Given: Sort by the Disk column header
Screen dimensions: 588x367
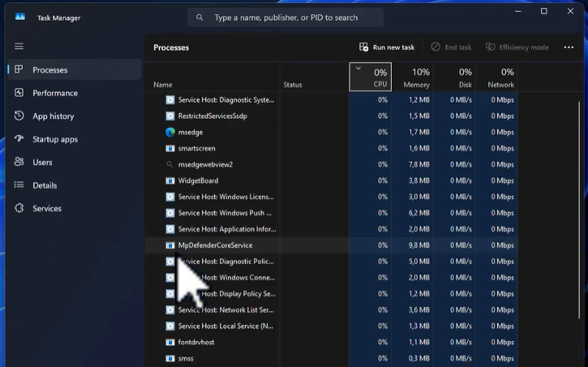Looking at the screenshot, I should 455,77.
